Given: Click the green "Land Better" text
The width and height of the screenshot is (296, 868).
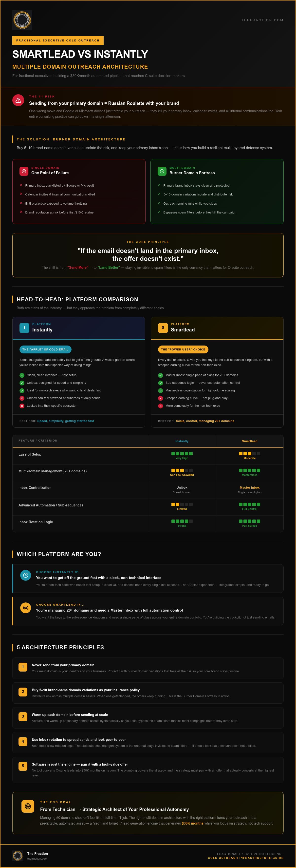Looking at the screenshot, I should coord(109,268).
